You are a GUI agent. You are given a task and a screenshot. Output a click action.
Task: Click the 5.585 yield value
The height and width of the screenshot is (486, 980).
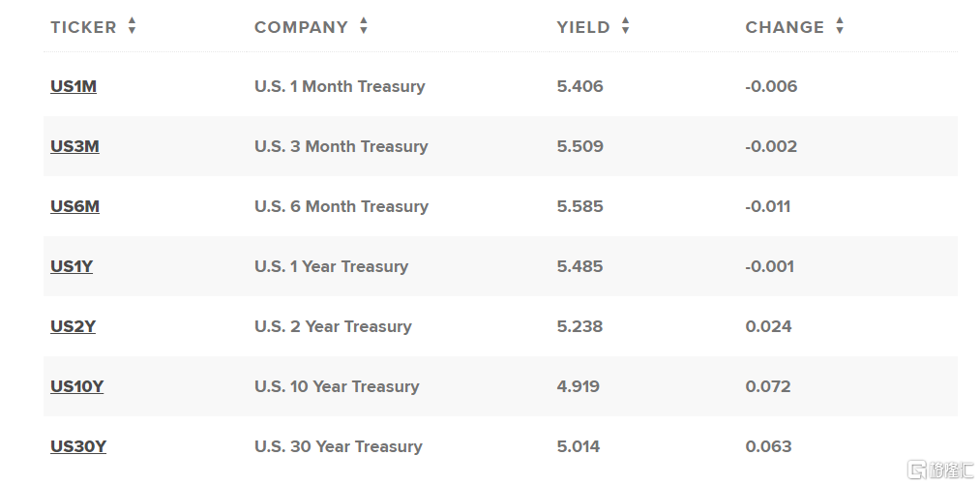tap(579, 206)
